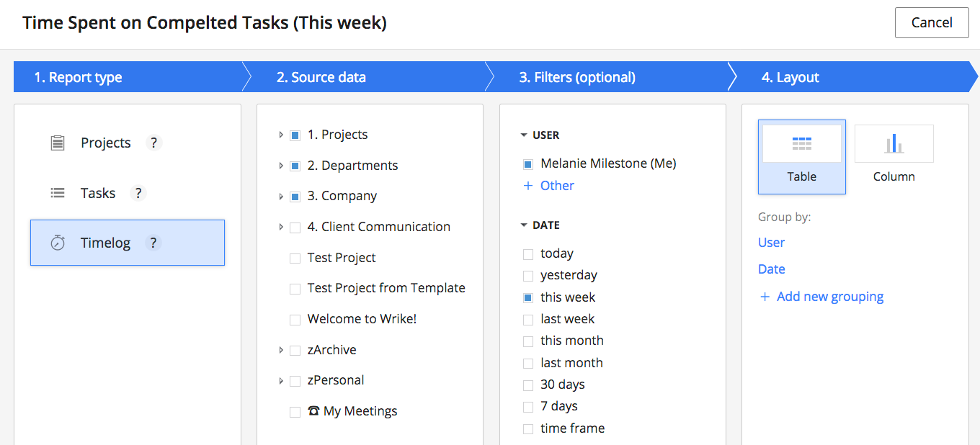
Task: Open the 3. Filters (optional) step
Action: pyautogui.click(x=577, y=78)
